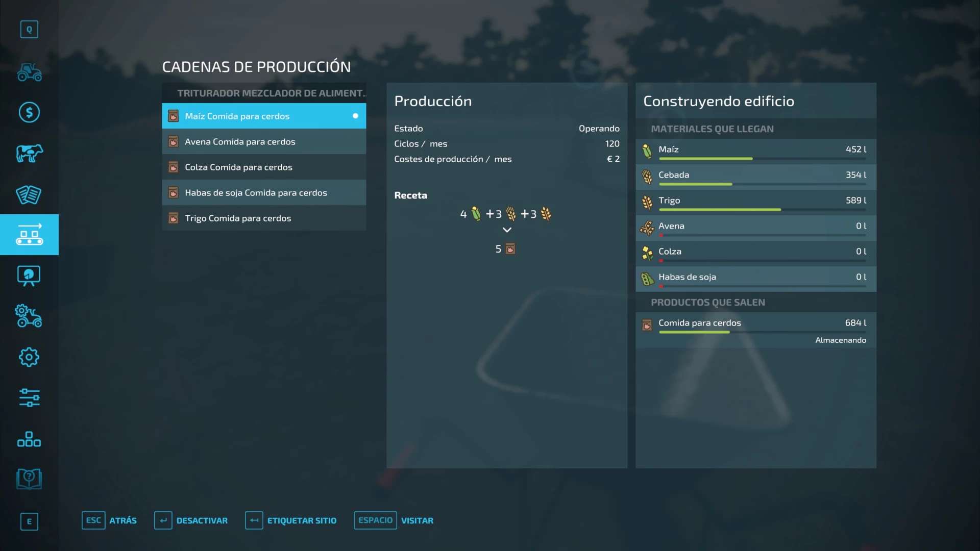Open the tractor with gear icon
This screenshot has width=980, height=551.
pyautogui.click(x=29, y=316)
